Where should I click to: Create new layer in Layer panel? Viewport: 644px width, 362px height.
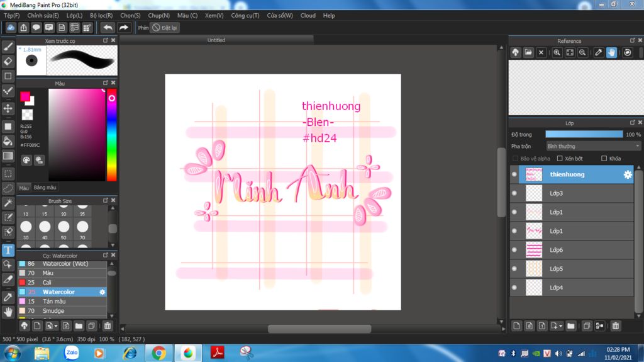[517, 326]
